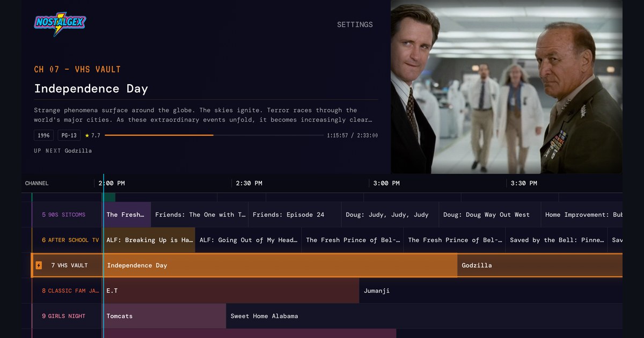The image size is (644, 338).
Task: Select Doug: Judy, Judy, Judy program
Action: tap(390, 215)
